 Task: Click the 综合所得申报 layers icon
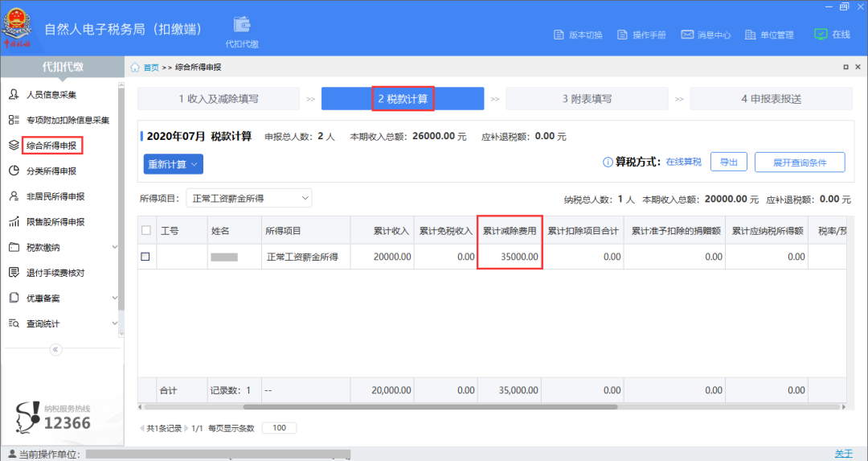pos(14,145)
